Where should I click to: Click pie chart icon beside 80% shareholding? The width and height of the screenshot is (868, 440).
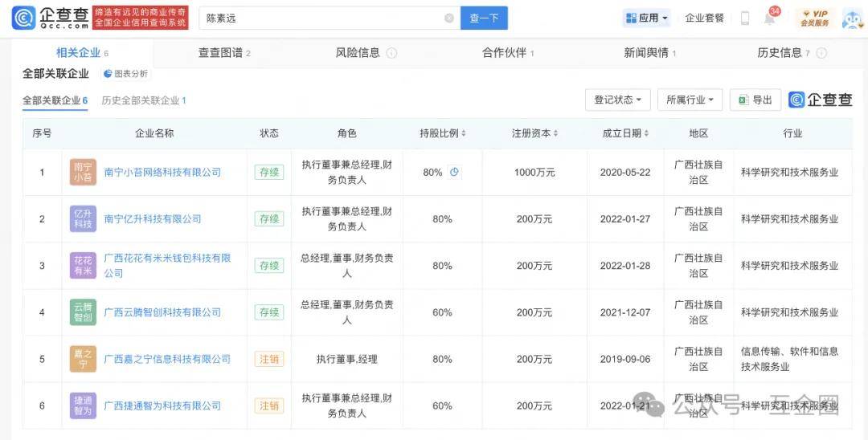pyautogui.click(x=454, y=172)
